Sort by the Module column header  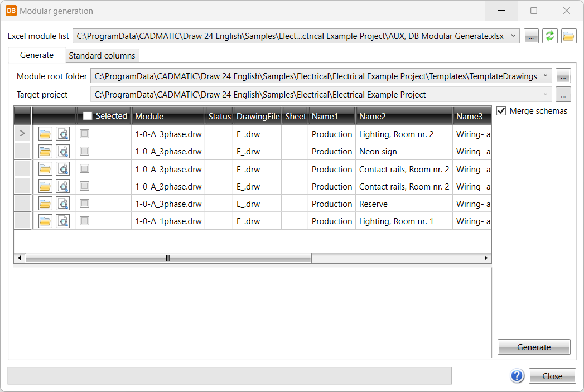[167, 116]
